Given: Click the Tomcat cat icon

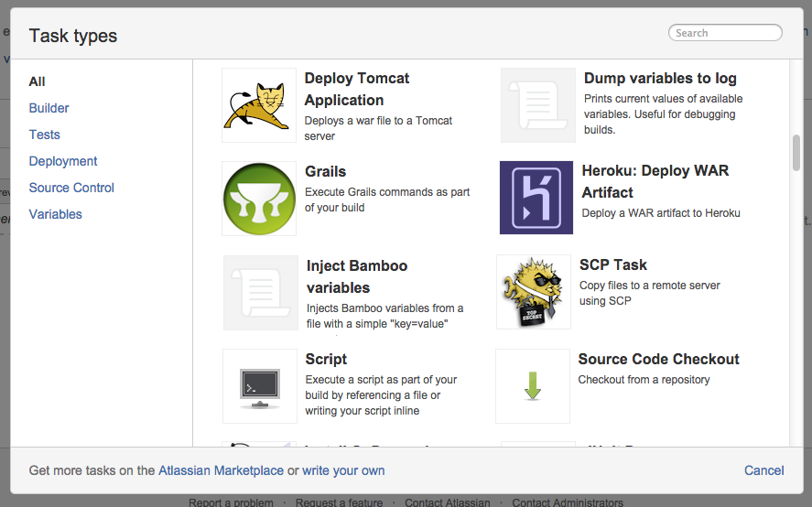Looking at the screenshot, I should point(259,105).
